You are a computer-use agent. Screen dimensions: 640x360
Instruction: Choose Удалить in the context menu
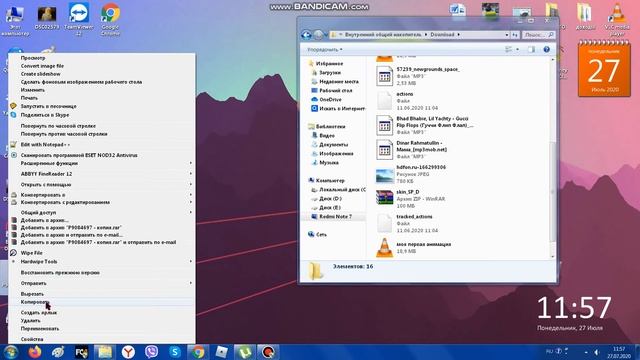pyautogui.click(x=101, y=321)
